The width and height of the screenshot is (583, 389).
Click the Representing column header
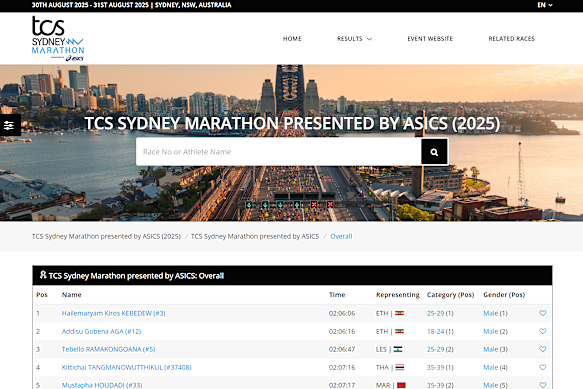tap(397, 295)
